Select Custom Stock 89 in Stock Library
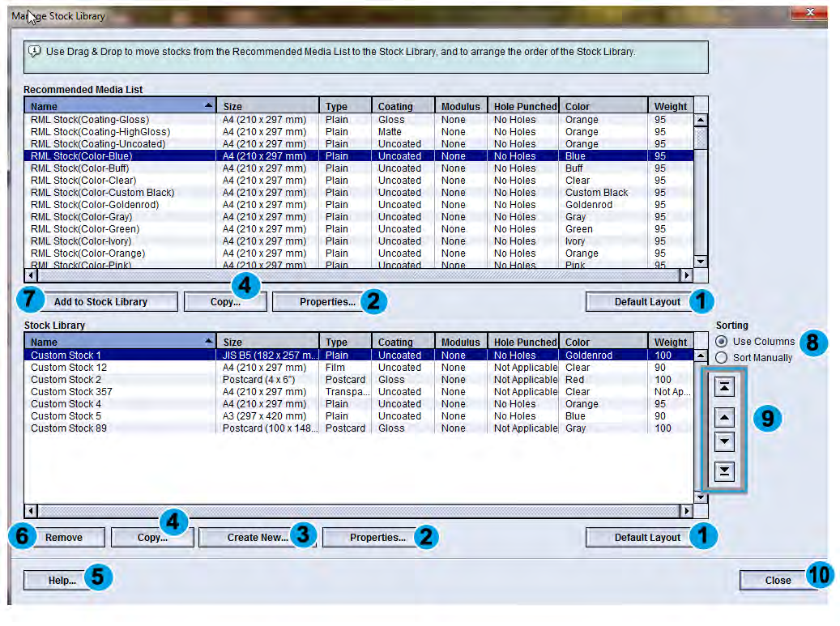This screenshot has width=840, height=626. pyautogui.click(x=359, y=428)
